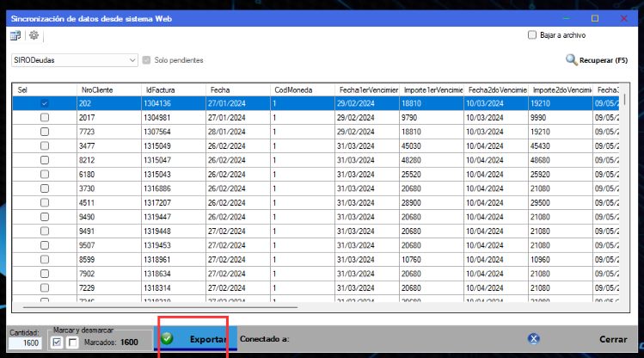Enable the Bajar a archivo checkbox
Image resolution: width=644 pixels, height=358 pixels.
(x=532, y=35)
